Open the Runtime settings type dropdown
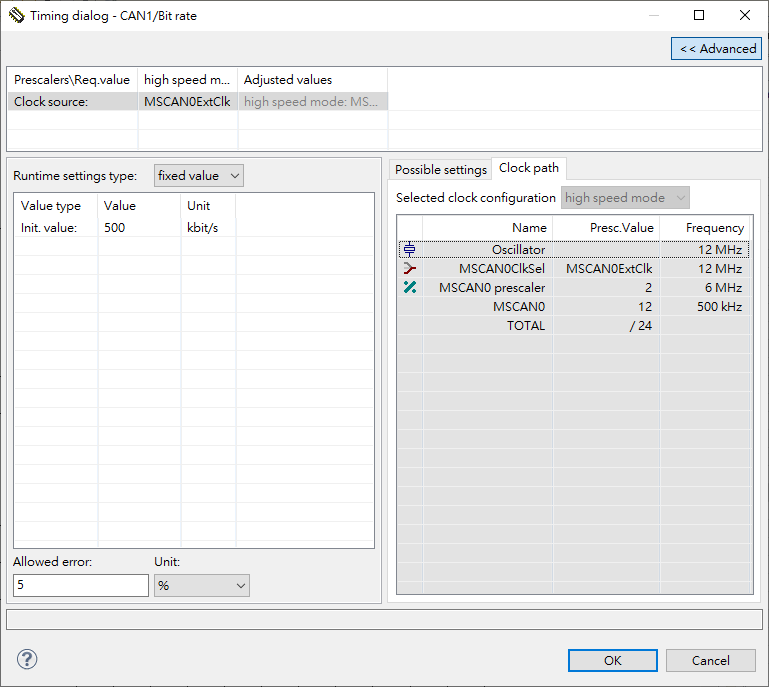Viewport: 769px width, 687px height. pyautogui.click(x=199, y=176)
